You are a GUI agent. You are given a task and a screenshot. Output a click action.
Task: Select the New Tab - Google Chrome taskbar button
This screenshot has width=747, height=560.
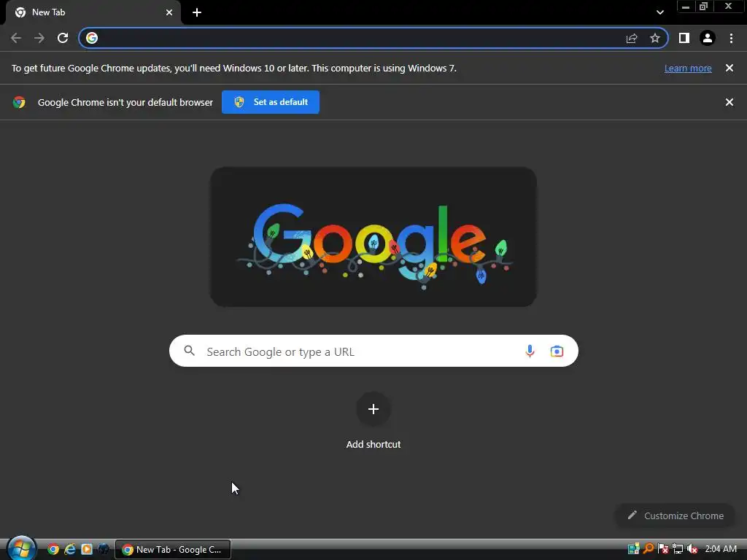click(x=173, y=550)
